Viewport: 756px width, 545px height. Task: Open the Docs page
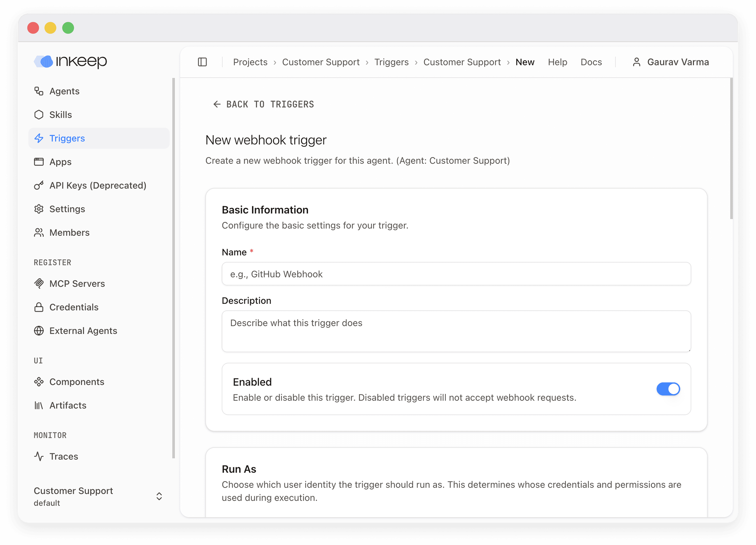coord(591,62)
